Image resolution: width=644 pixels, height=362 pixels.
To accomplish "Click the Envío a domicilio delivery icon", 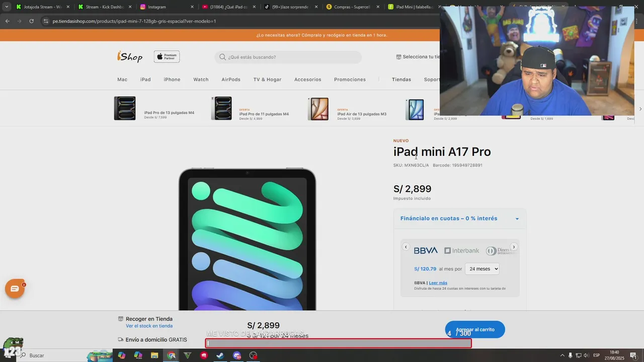I will click(121, 340).
